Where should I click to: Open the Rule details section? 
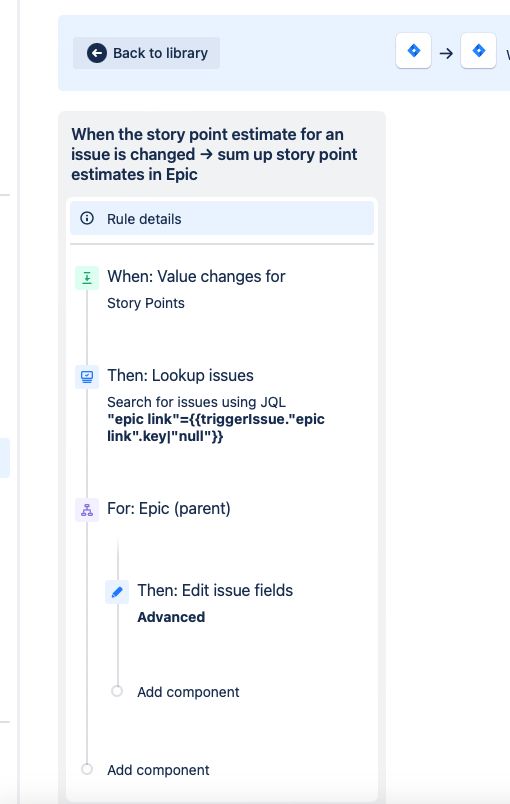click(x=222, y=218)
